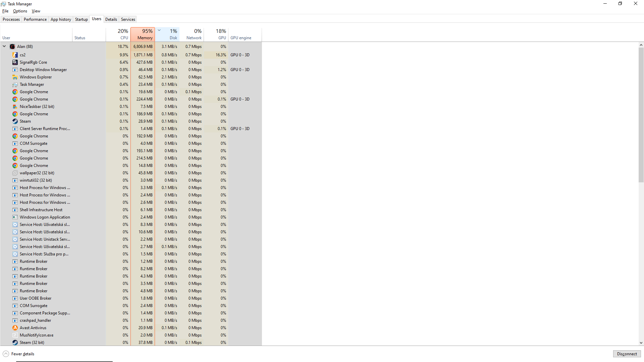Collapse details with Fewer details chevron
Image resolution: width=644 pixels, height=362 pixels.
[x=6, y=354]
